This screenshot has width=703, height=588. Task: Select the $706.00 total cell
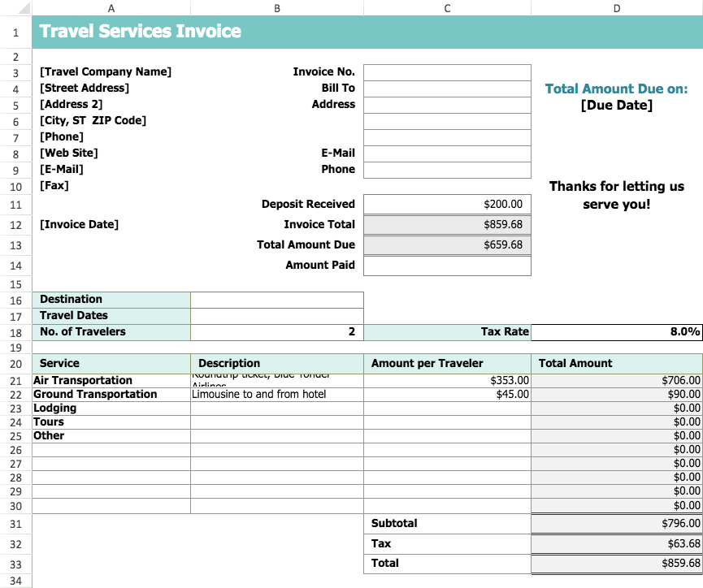tap(617, 381)
